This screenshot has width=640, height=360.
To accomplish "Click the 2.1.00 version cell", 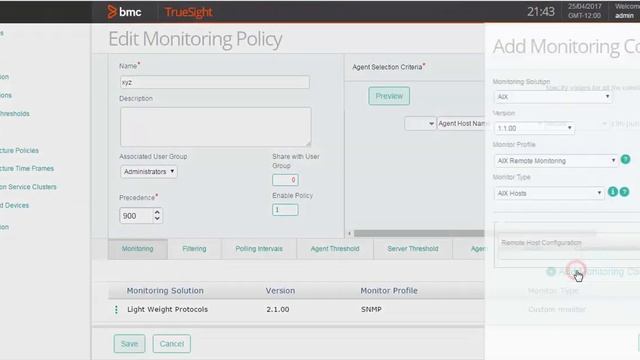I will pyautogui.click(x=278, y=310).
